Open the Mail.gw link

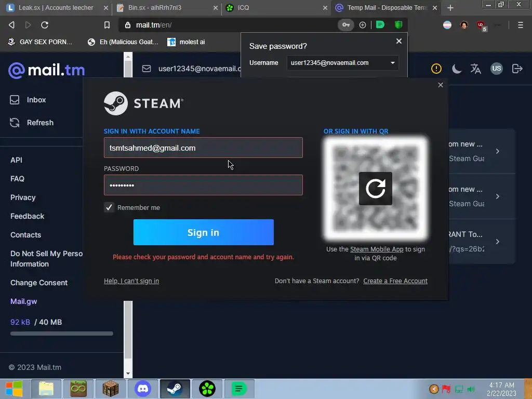[x=23, y=301]
